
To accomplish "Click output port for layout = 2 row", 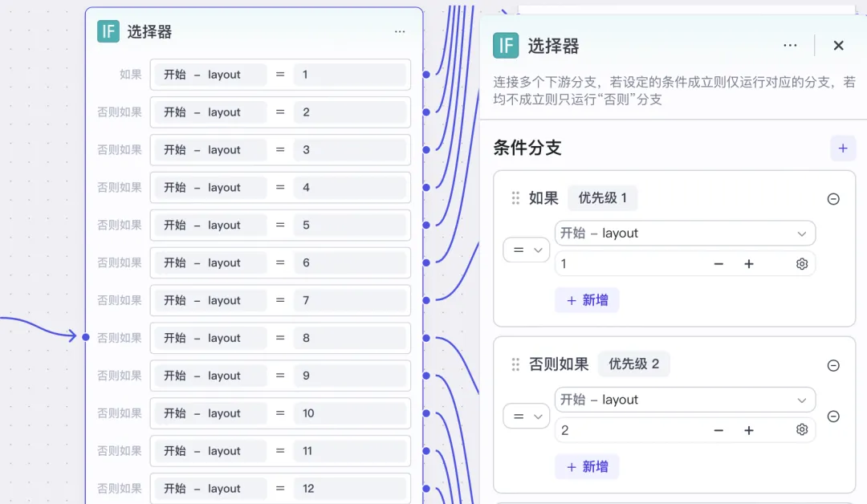I will point(426,112).
